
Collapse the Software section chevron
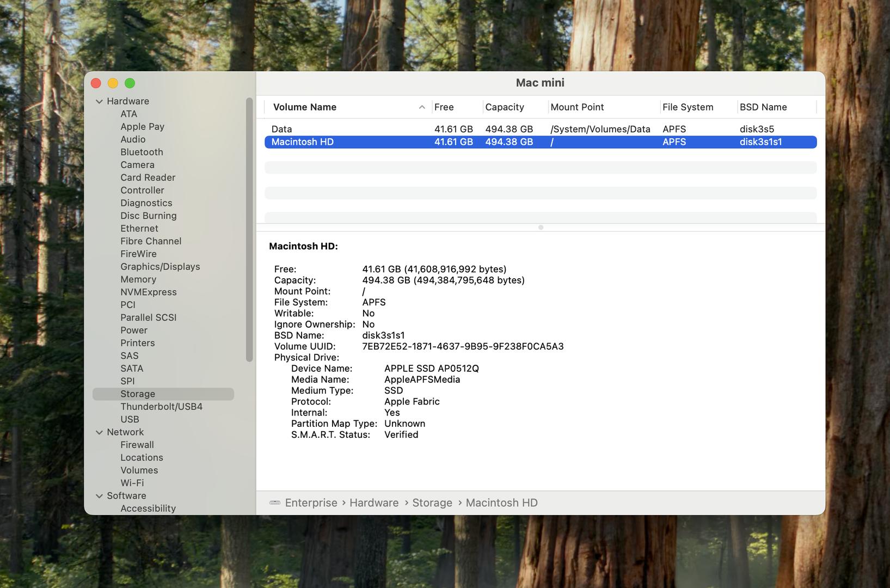(x=99, y=496)
